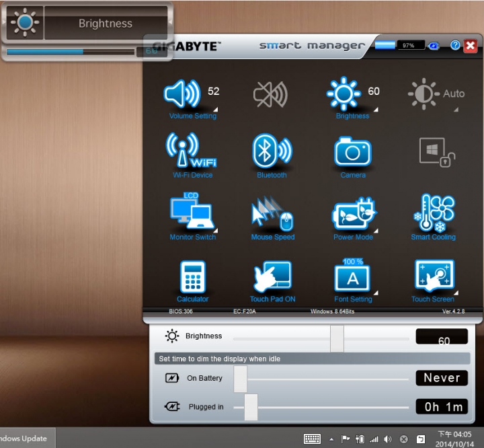The width and height of the screenshot is (484, 448).
Task: Open network signal bars tray icon
Action: [374, 439]
